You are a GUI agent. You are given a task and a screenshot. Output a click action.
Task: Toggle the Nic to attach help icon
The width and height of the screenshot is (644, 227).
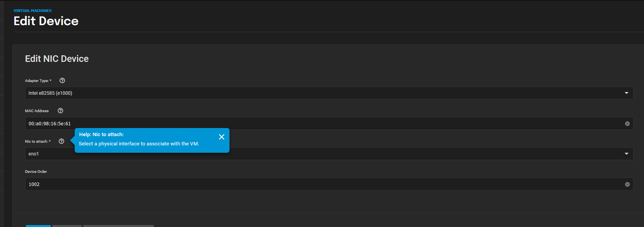(61, 141)
